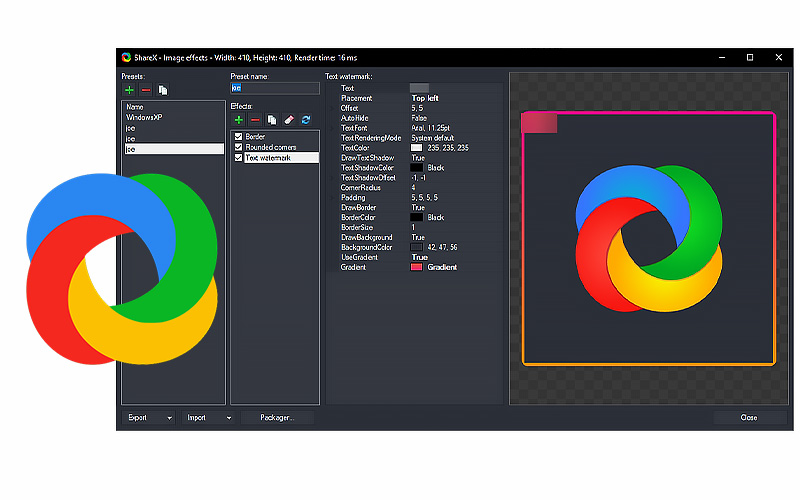Click the preview image with ShareX logo

click(x=649, y=238)
